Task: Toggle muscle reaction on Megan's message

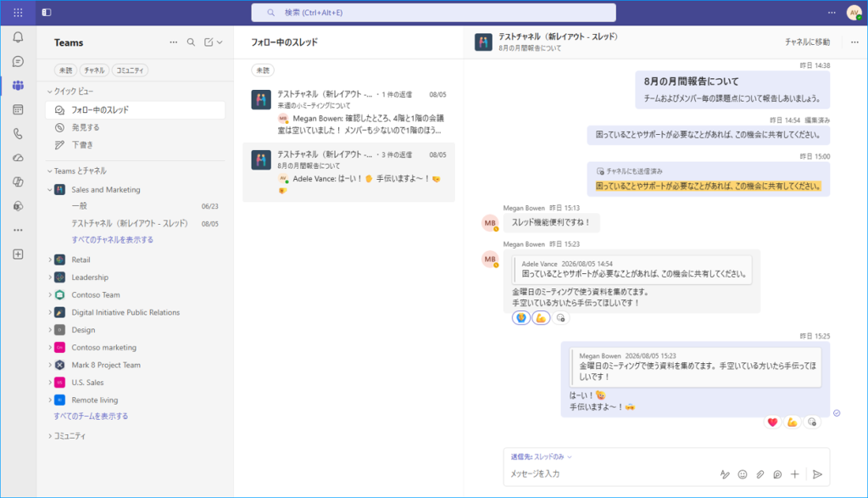Action: (541, 318)
